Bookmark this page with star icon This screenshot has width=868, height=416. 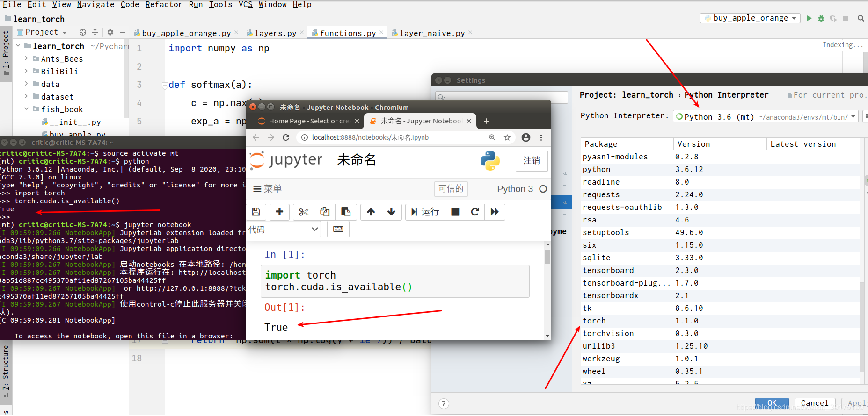[x=507, y=137]
